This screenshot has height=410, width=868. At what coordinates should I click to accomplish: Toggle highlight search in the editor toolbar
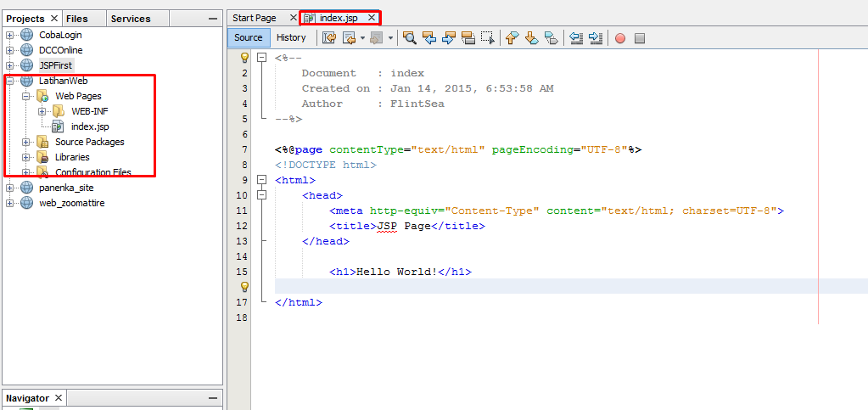[468, 37]
